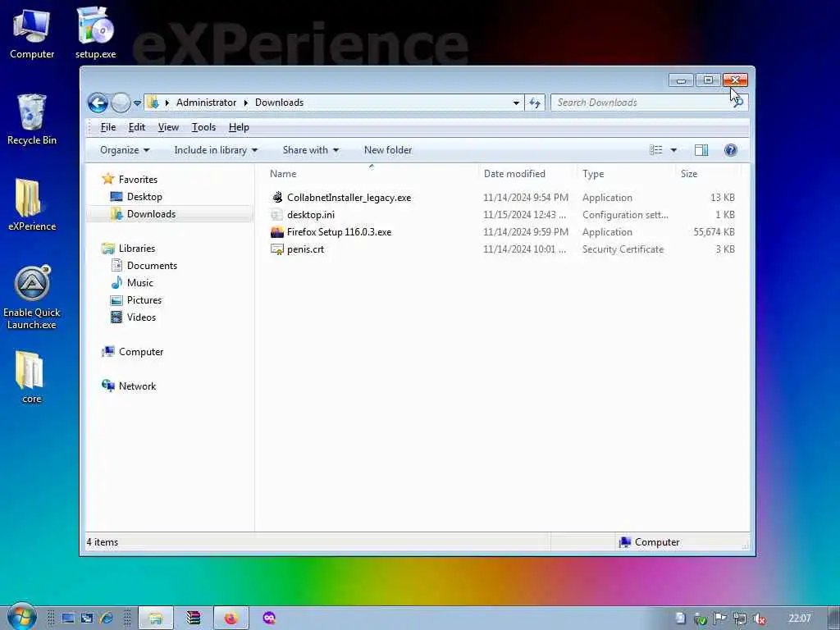Select the setup.exe desktop icon
This screenshot has width=840, height=630.
click(x=95, y=33)
